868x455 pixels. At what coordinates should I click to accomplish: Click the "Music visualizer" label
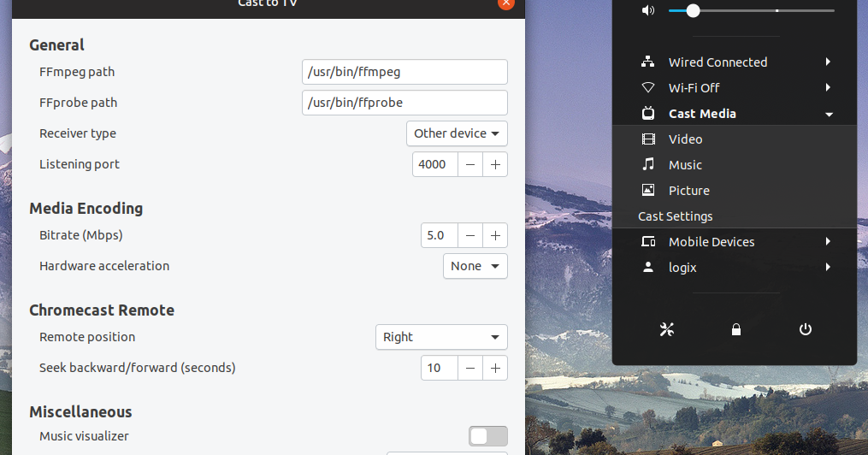84,436
